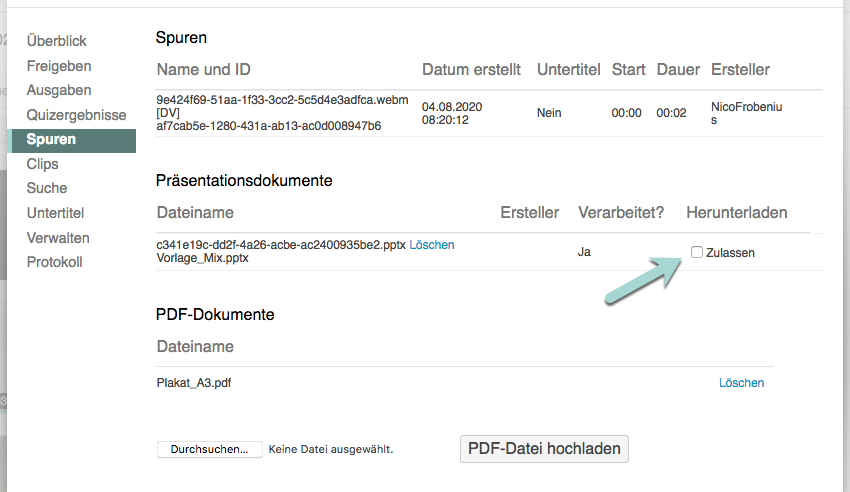Select Ausgaben in the sidebar
Image resolution: width=850 pixels, height=492 pixels.
pos(58,90)
